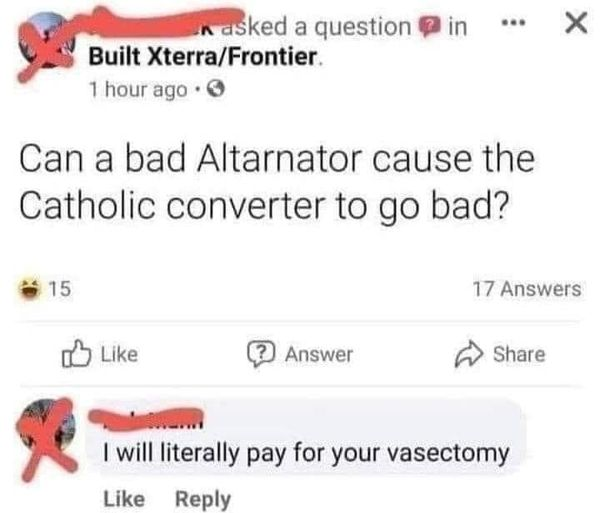Close the post with the X button

point(576,23)
